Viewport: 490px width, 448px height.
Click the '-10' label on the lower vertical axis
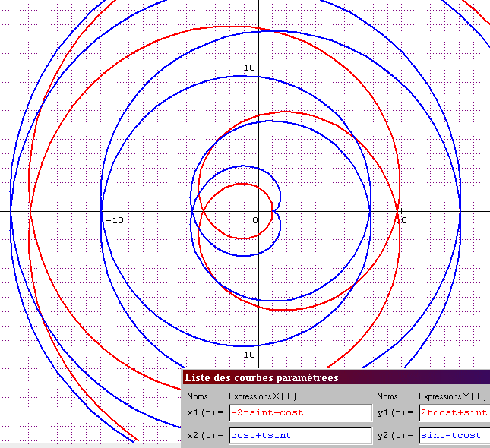click(x=245, y=355)
